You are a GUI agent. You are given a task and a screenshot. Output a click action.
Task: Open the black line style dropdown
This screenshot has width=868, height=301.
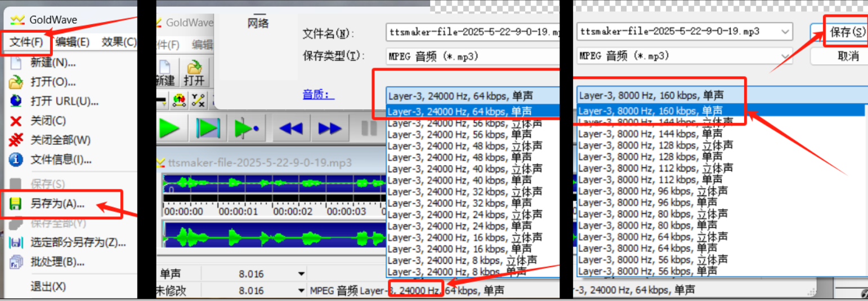tap(162, 100)
